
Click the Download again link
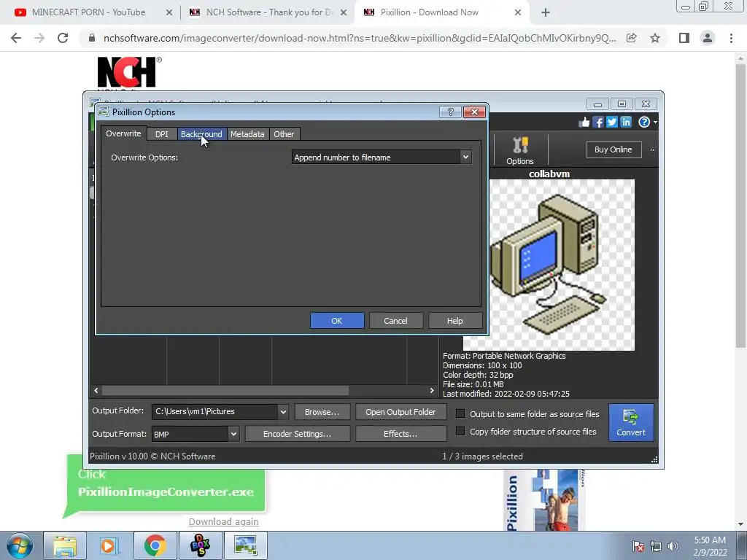[223, 521]
